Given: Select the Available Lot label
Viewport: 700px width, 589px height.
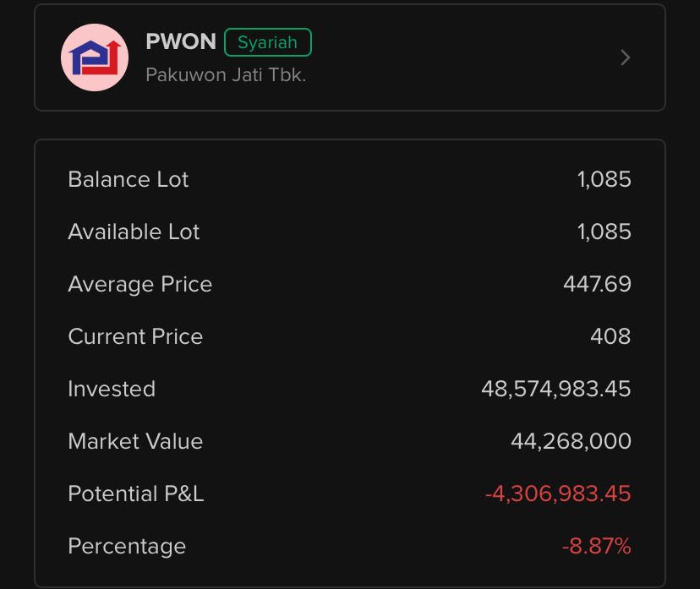Looking at the screenshot, I should [134, 232].
